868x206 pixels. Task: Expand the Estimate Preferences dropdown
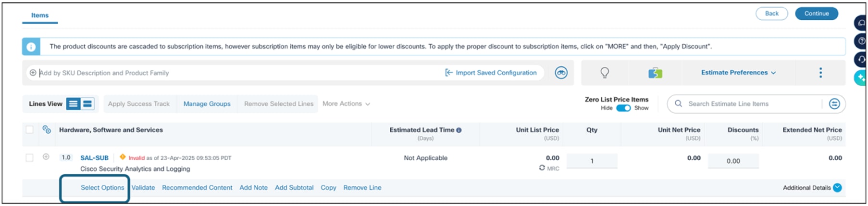coord(738,73)
